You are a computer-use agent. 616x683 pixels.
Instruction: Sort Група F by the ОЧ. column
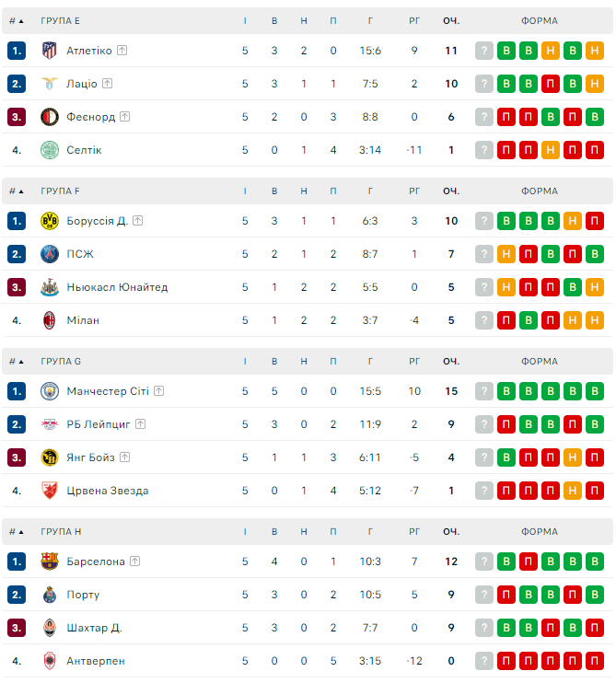tap(451, 191)
